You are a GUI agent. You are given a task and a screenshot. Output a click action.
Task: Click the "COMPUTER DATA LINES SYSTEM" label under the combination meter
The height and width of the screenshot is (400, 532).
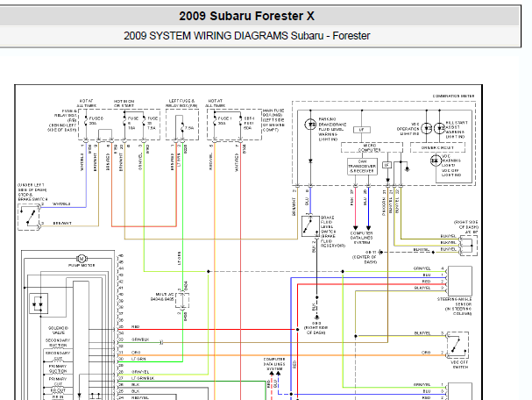coord(362,238)
